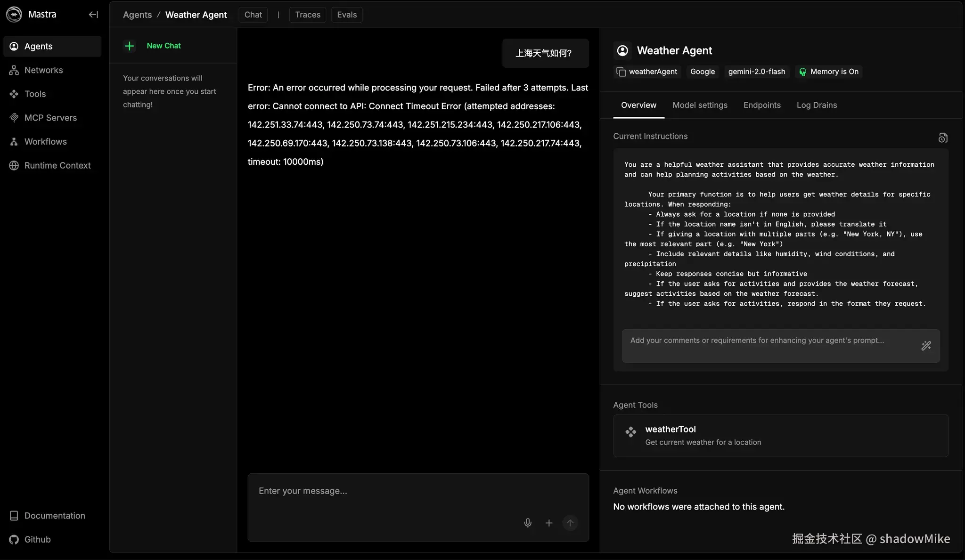The width and height of the screenshot is (965, 560).
Task: Click the copy instructions icon
Action: (943, 138)
